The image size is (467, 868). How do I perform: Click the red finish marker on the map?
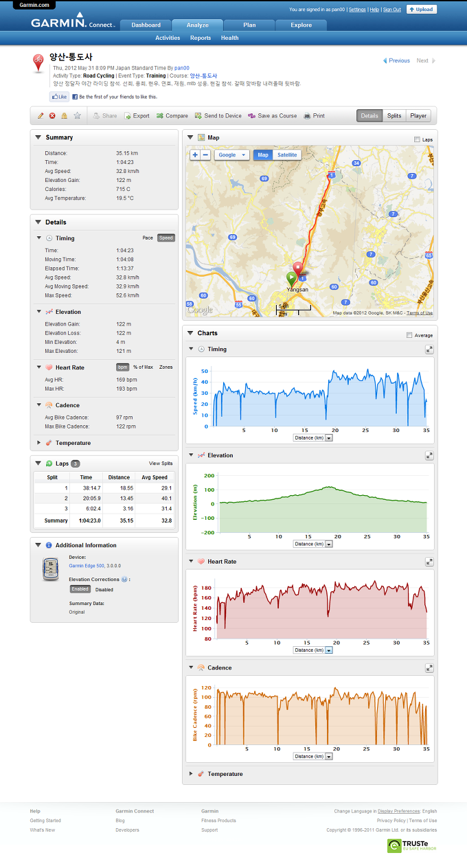[298, 269]
